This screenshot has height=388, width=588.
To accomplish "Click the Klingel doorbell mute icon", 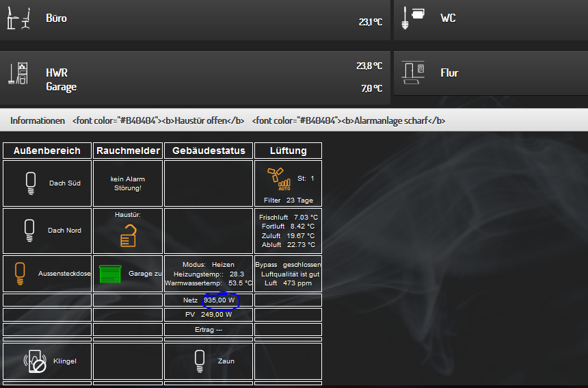I will click(36, 361).
